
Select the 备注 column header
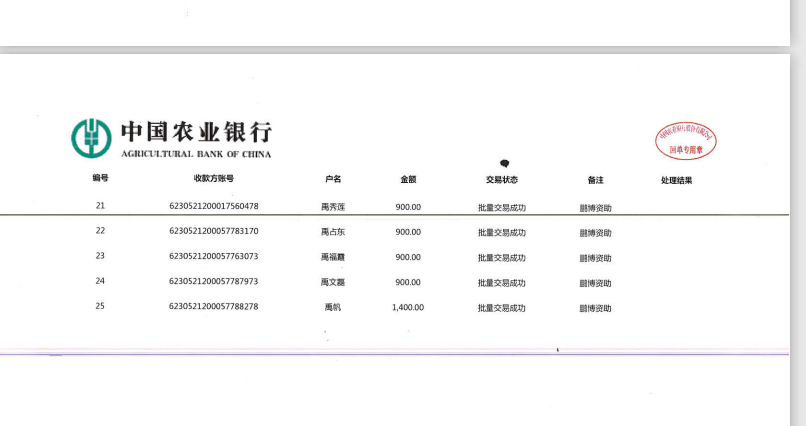pos(595,180)
